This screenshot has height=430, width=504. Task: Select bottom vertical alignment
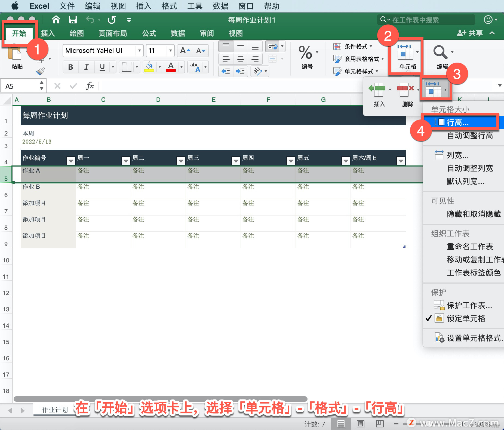(x=255, y=47)
